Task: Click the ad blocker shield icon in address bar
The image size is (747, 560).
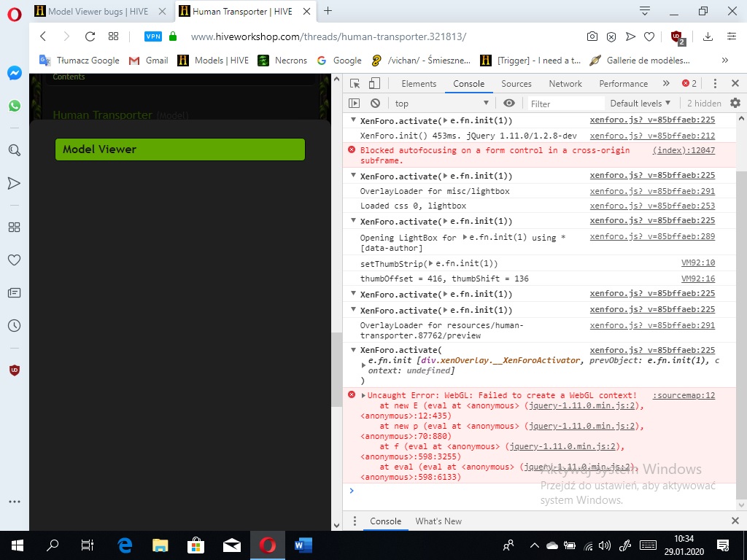Action: (x=611, y=36)
